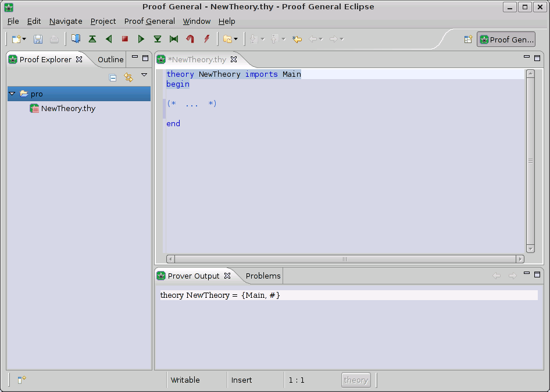Switch to the Outline tab
Image resolution: width=550 pixels, height=392 pixels.
[x=110, y=60]
